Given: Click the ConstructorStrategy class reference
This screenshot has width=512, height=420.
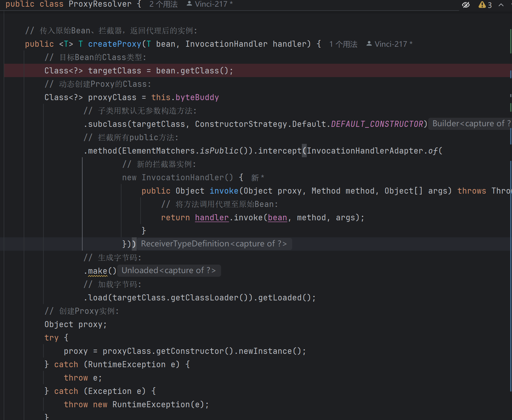Looking at the screenshot, I should pos(241,124).
